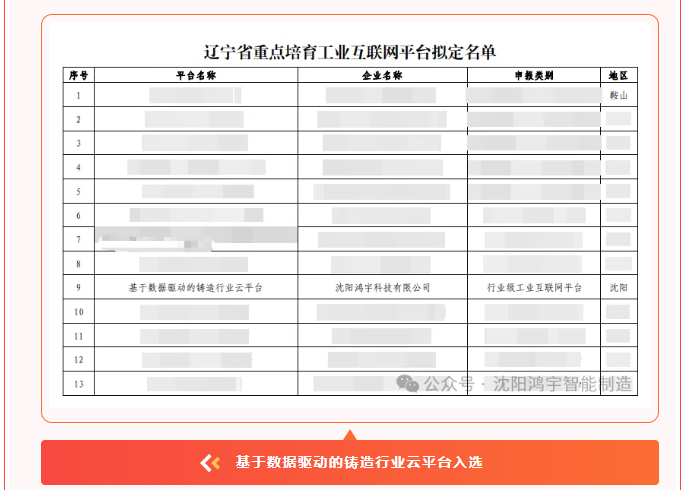686x490 pixels.
Task: Click the 沈阳鸿宇科技有限公司 company cell
Action: 382,287
